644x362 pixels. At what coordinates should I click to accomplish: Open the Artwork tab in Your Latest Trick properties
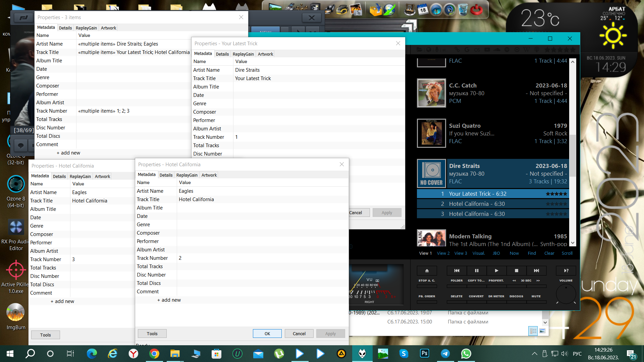coord(265,54)
